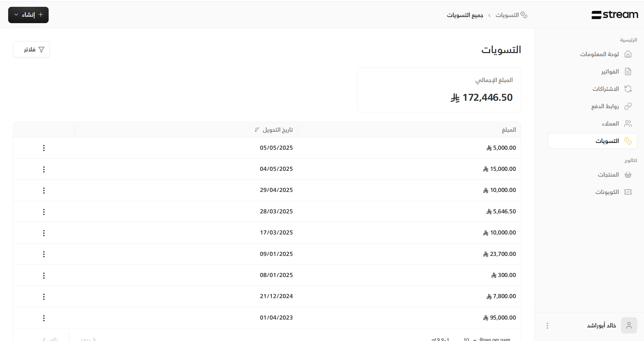The width and height of the screenshot is (644, 341).
Task: Open row actions for the 95,000.00 settlement
Action: point(44,318)
